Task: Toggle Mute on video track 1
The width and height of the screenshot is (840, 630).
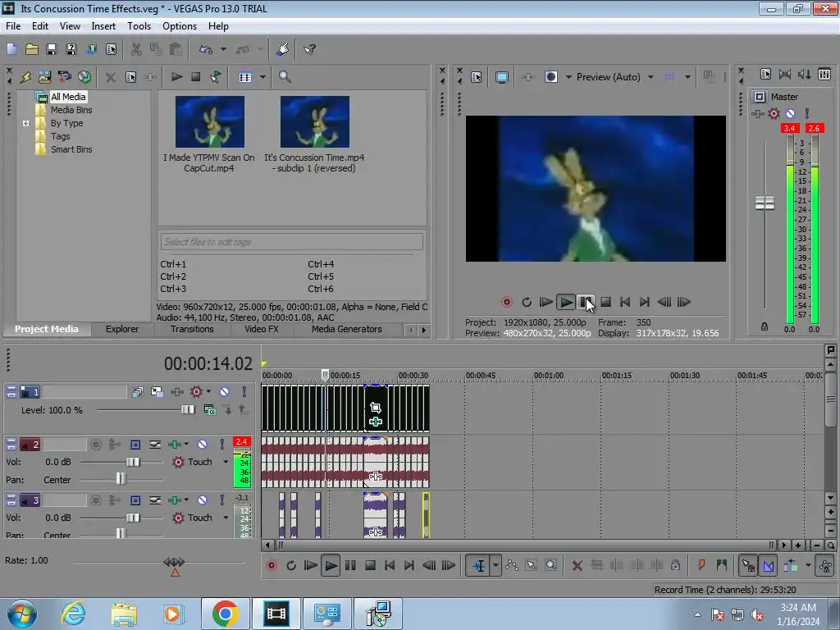Action: (225, 392)
